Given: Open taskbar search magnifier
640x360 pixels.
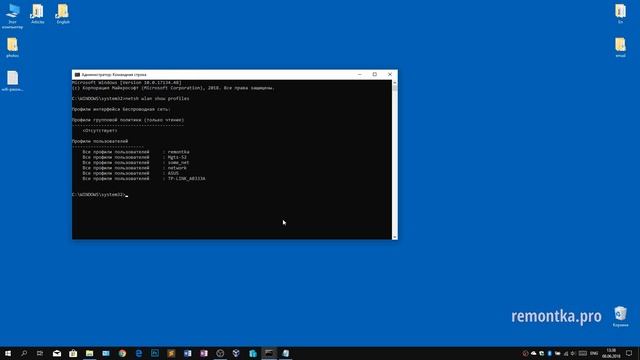Looking at the screenshot, I should click(24, 353).
